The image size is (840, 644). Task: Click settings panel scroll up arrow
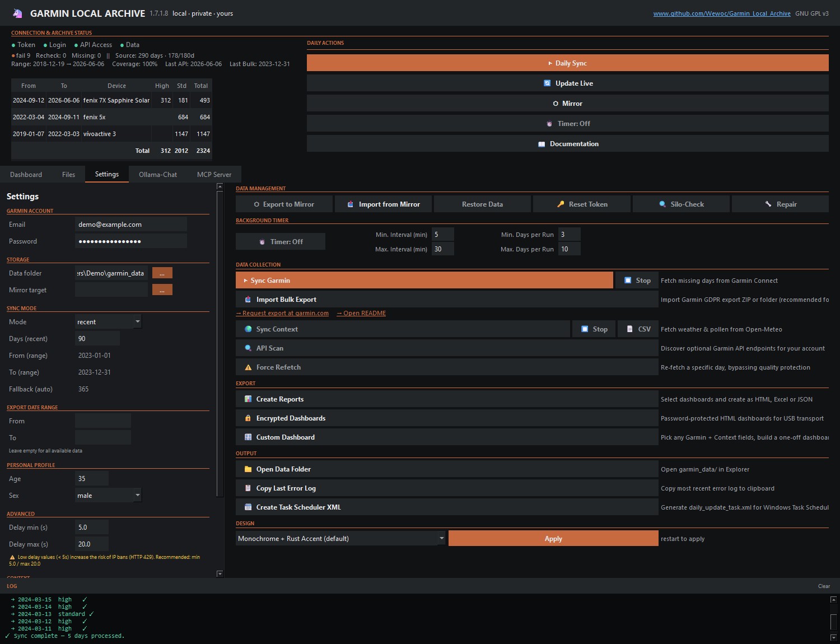[220, 187]
